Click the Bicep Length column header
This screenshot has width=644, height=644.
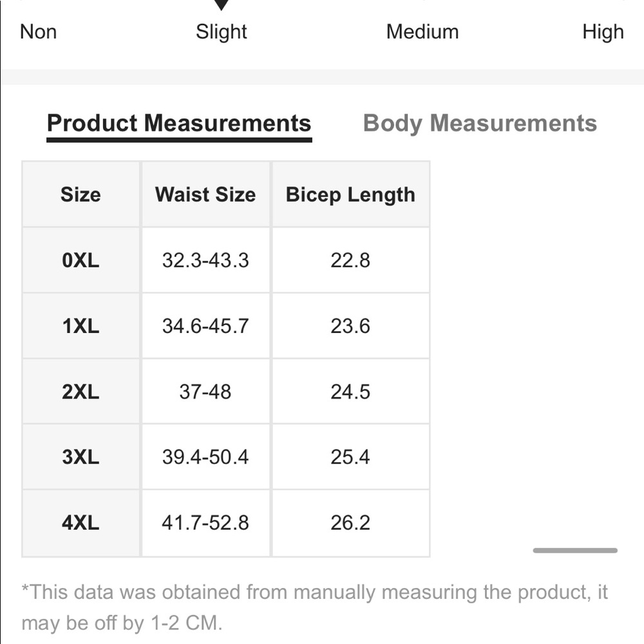pos(350,194)
